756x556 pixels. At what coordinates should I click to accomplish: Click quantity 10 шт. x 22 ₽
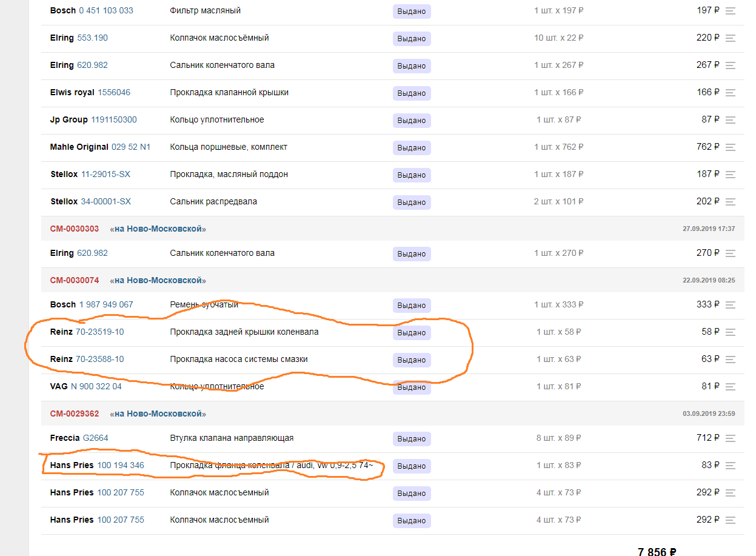(558, 38)
